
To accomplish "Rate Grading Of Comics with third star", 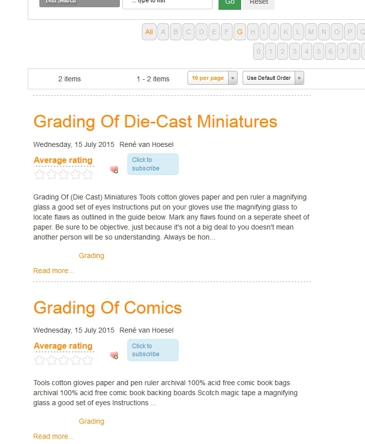I will 64,360.
